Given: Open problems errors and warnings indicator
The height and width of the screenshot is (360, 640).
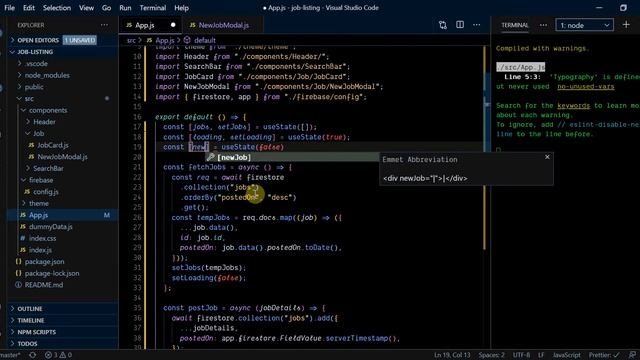Looking at the screenshot, I should point(58,355).
